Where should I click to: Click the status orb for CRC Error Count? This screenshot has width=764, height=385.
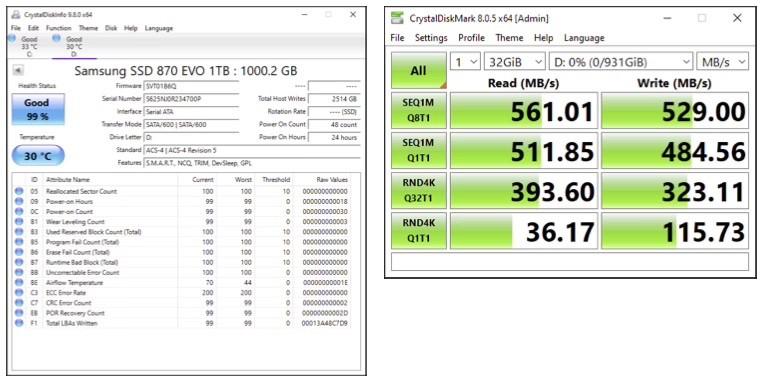click(19, 303)
